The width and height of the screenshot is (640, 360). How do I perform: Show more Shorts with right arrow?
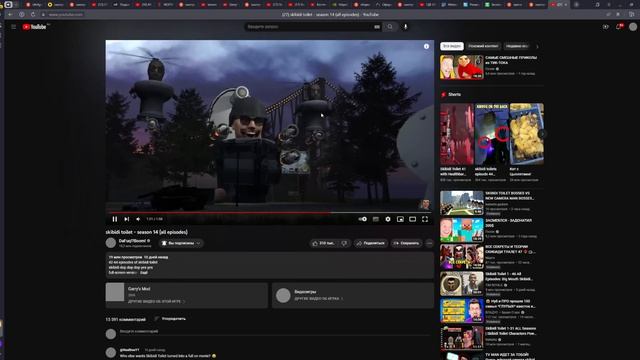[542, 134]
